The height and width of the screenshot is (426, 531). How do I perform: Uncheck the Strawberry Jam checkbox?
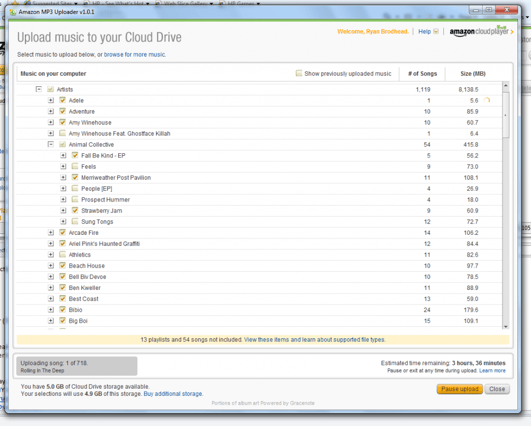[x=75, y=210]
